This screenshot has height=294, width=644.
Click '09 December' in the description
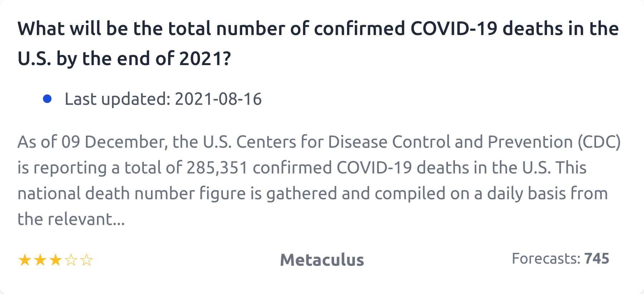point(114,142)
